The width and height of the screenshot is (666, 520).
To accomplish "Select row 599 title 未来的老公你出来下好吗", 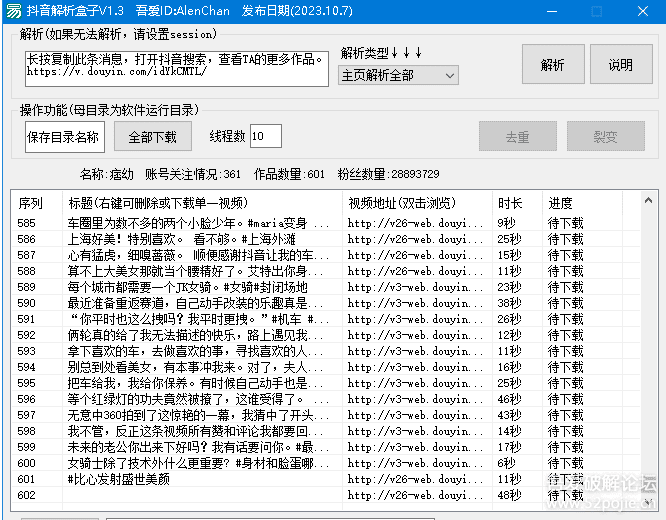I will point(198,447).
